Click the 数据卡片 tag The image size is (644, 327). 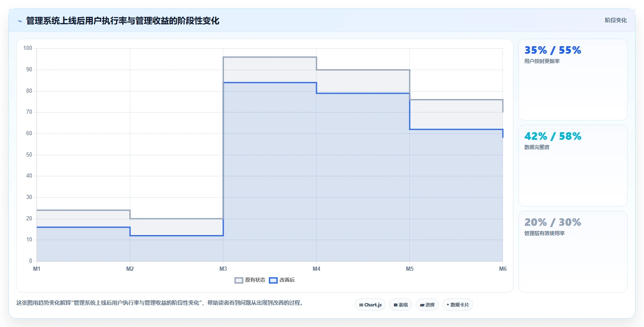[458, 305]
